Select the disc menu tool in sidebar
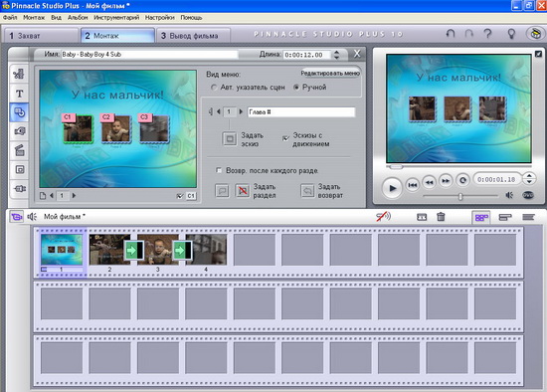Viewport: 547px width, 392px height. point(19,112)
